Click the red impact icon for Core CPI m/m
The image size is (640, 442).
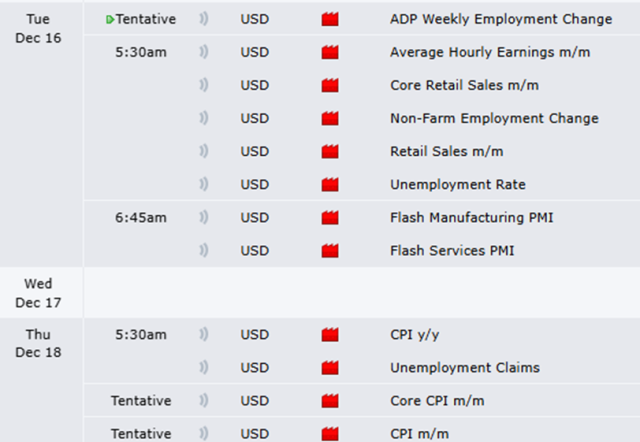[x=331, y=401]
